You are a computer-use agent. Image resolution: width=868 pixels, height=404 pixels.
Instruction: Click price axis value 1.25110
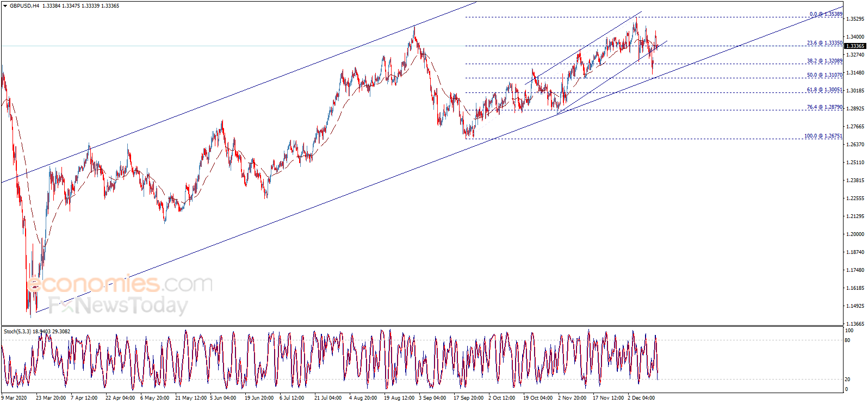tap(855, 163)
